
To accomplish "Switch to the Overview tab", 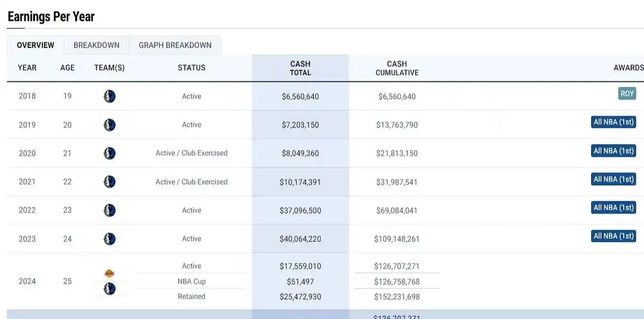I will point(35,45).
